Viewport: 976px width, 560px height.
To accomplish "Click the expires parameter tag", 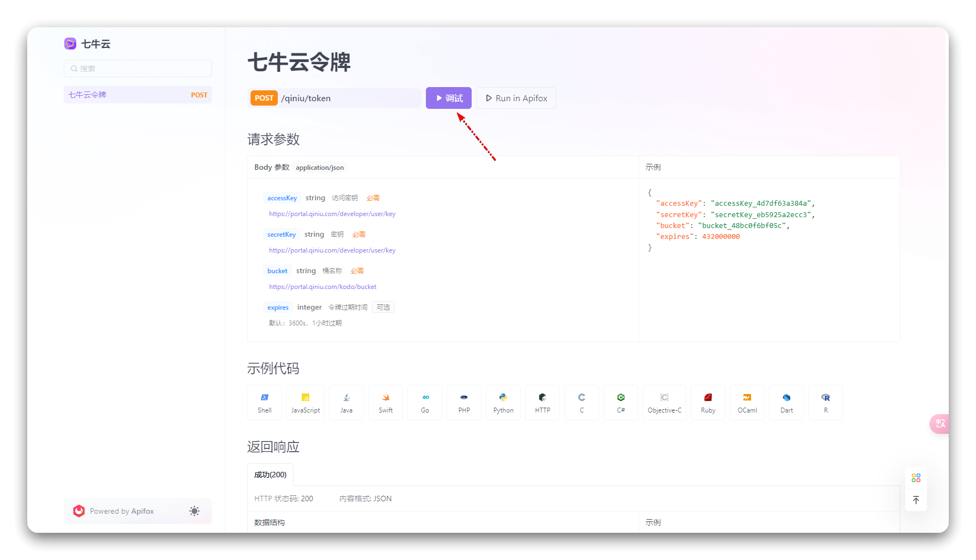I will tap(278, 307).
